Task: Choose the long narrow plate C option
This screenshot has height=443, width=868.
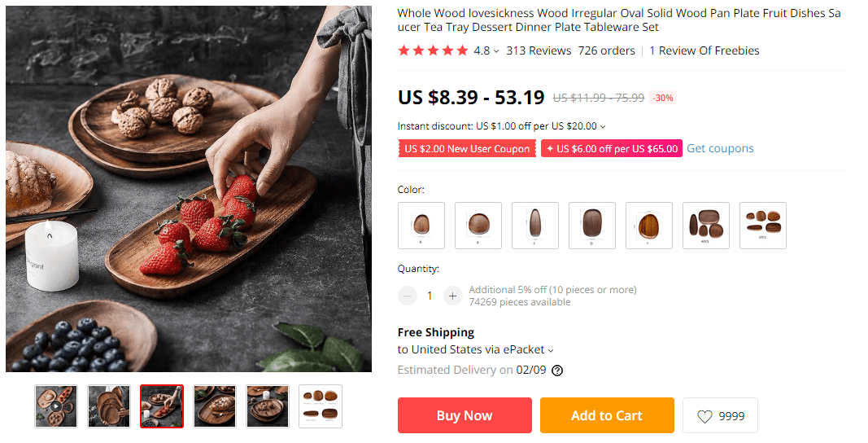Action: (535, 225)
